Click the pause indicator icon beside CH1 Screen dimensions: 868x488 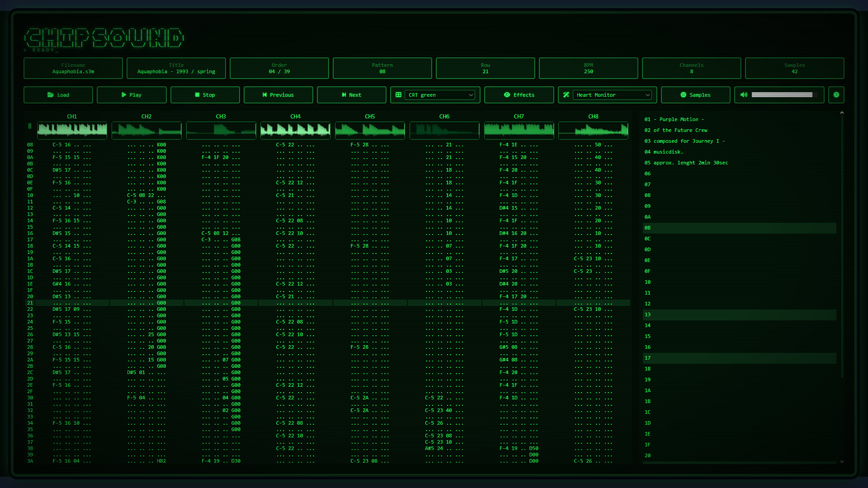click(30, 126)
